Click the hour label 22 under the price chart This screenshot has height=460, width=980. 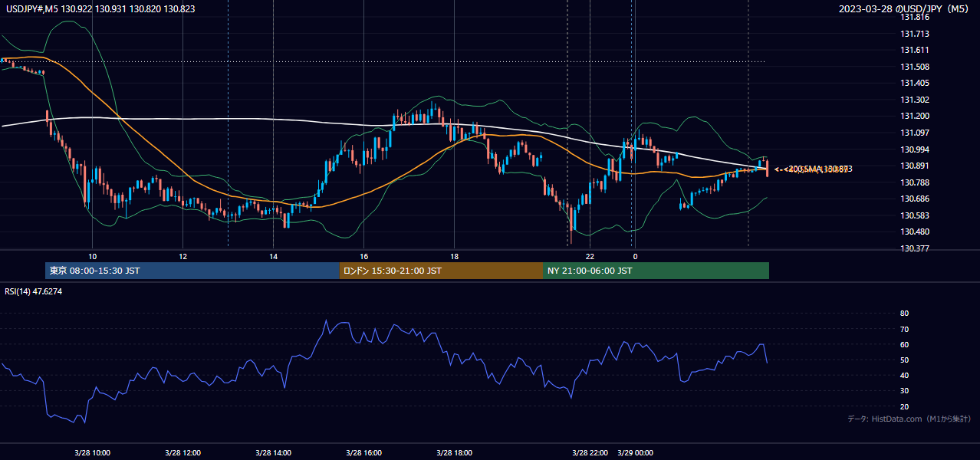590,256
